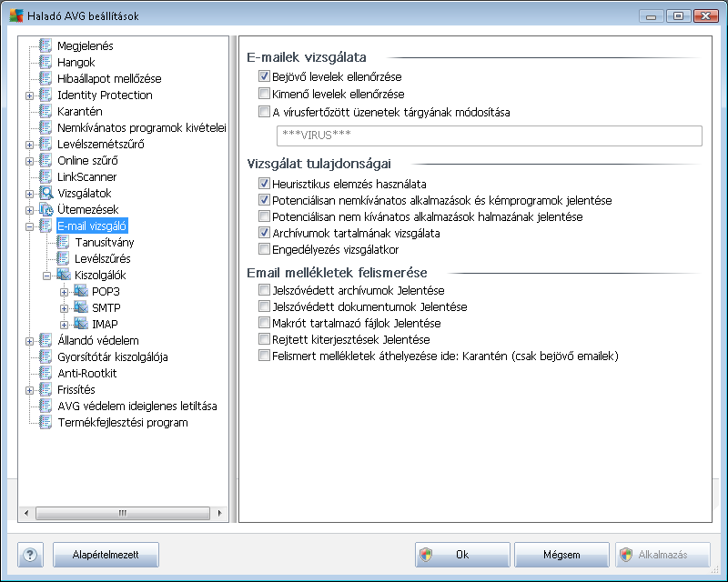The image size is (728, 582).
Task: Uncheck Archívumok tartalmának vizsgálata
Action: [264, 233]
